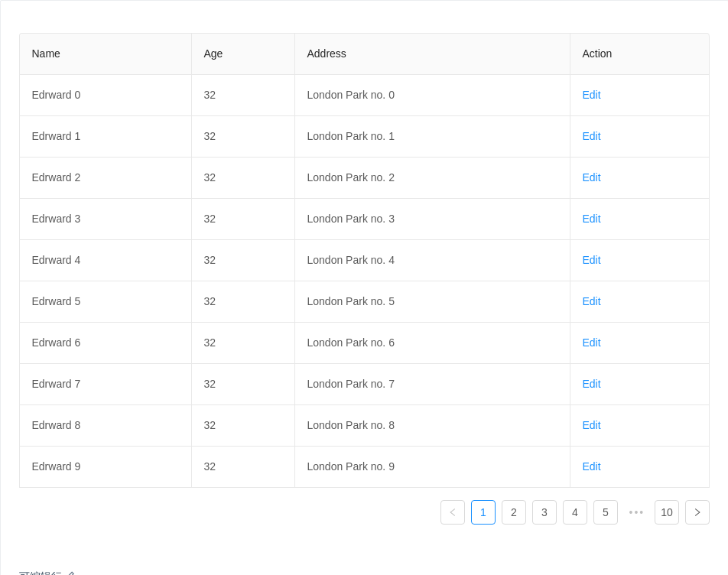Go to page 3
The image size is (728, 575).
(544, 512)
